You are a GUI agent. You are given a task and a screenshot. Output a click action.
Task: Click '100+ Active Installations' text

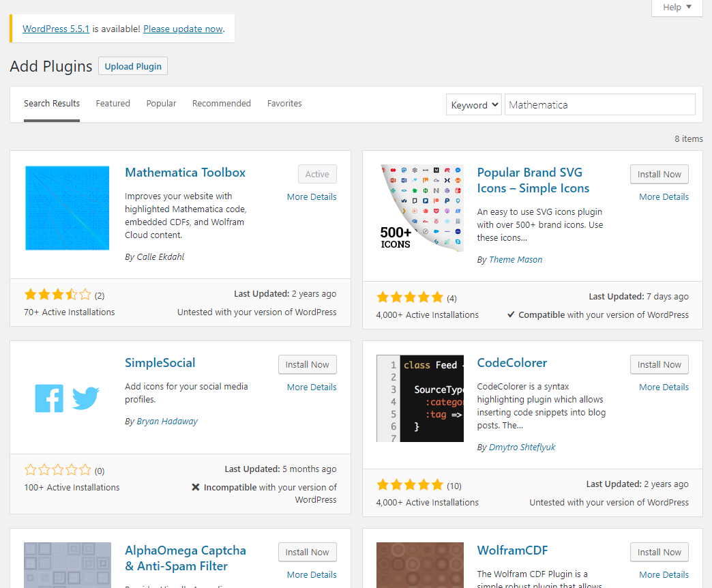point(72,487)
